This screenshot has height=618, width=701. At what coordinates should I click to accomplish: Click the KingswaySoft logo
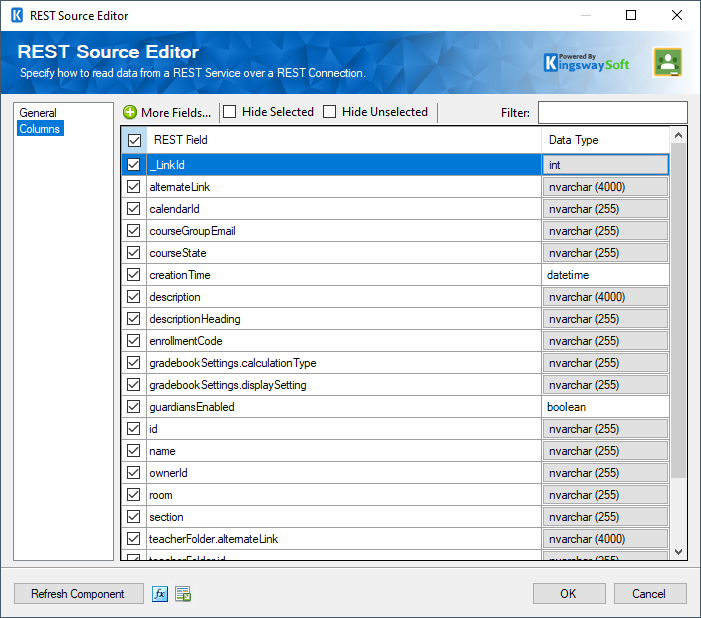[x=586, y=63]
